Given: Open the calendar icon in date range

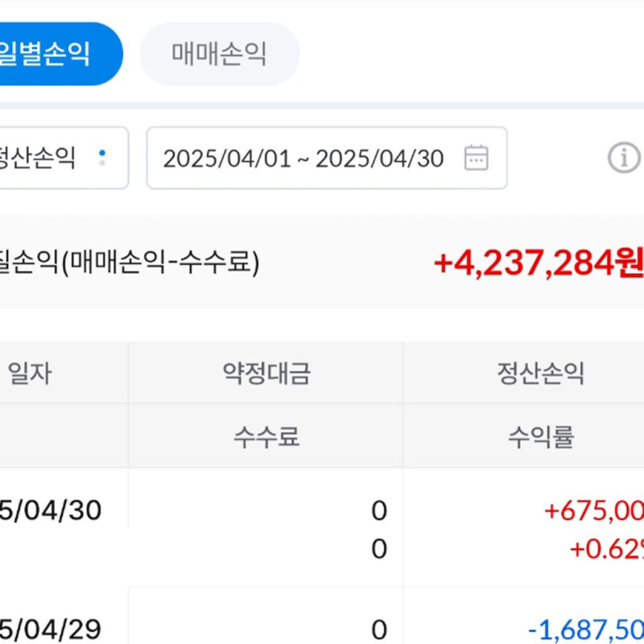Looking at the screenshot, I should (x=477, y=158).
